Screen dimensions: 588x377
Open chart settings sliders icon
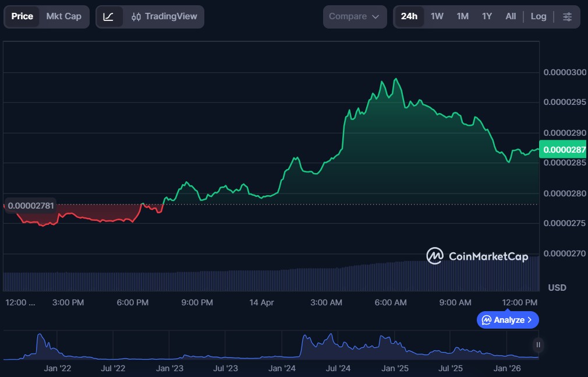567,16
